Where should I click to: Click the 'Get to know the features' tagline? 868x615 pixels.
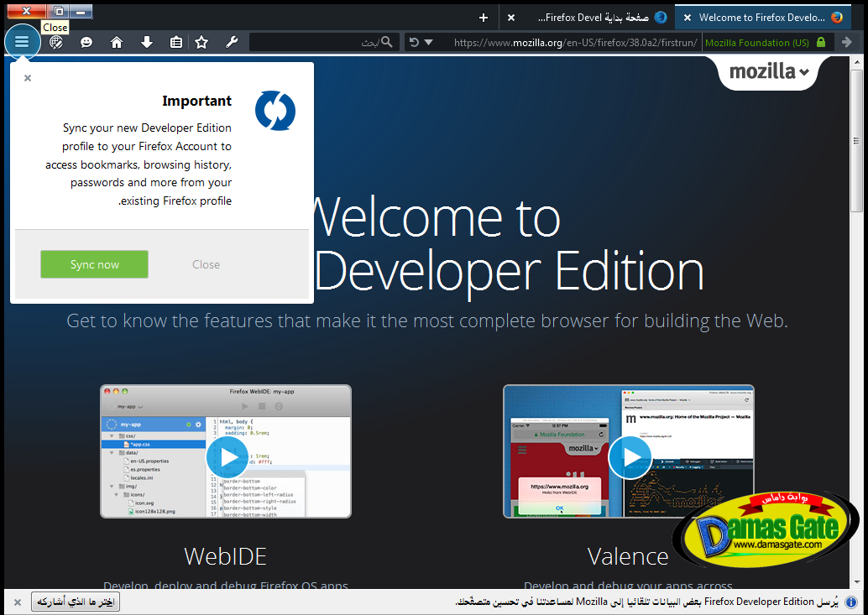coord(426,321)
